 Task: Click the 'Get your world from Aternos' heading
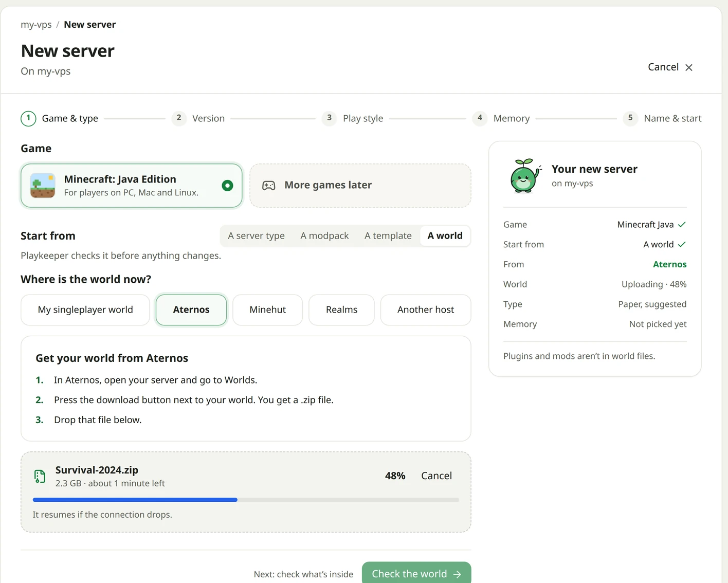(112, 358)
